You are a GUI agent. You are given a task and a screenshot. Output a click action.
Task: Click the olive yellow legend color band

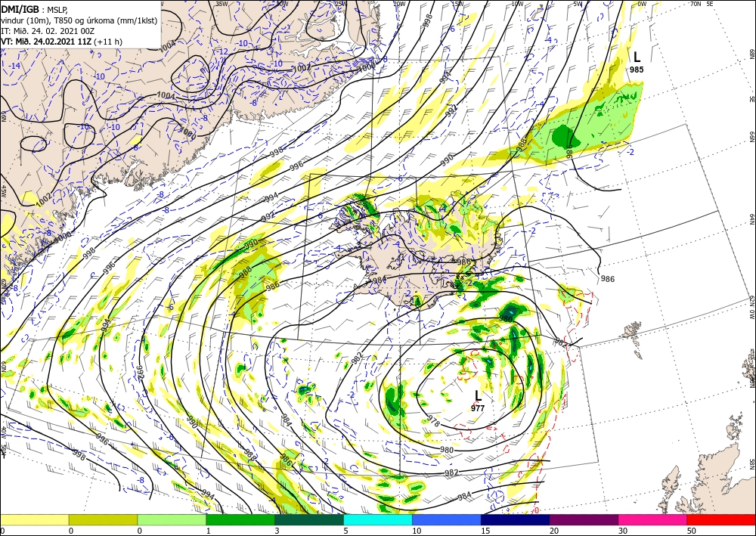tap(103, 519)
